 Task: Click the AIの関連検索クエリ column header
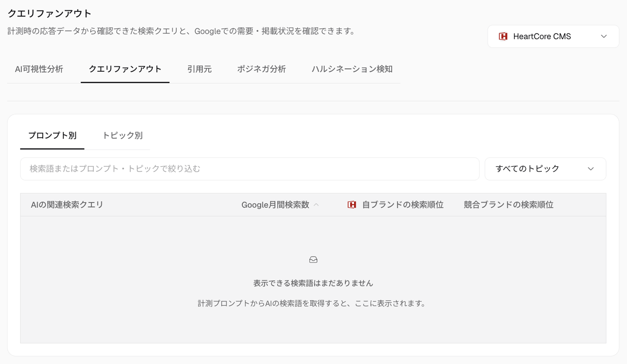67,205
